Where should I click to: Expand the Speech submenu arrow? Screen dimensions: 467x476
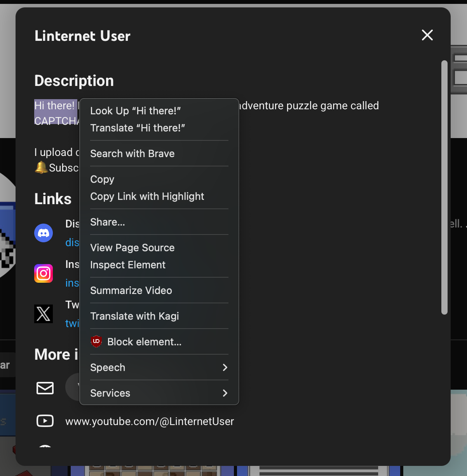(x=225, y=367)
